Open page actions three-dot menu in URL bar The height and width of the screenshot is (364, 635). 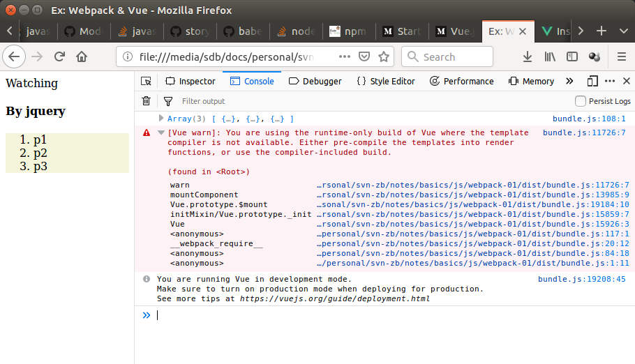[345, 56]
